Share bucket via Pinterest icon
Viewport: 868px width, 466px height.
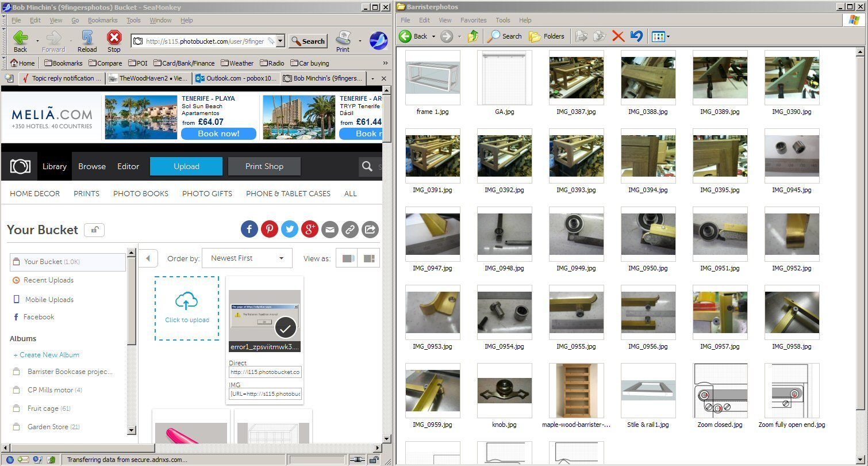(270, 229)
